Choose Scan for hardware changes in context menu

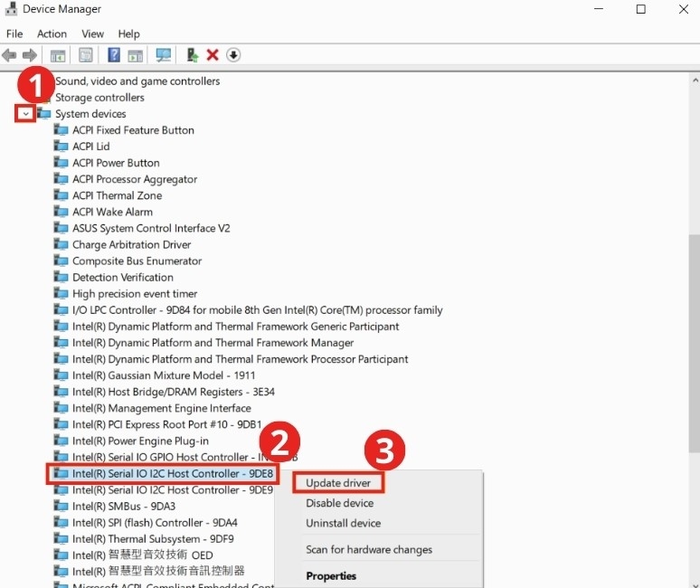click(369, 550)
